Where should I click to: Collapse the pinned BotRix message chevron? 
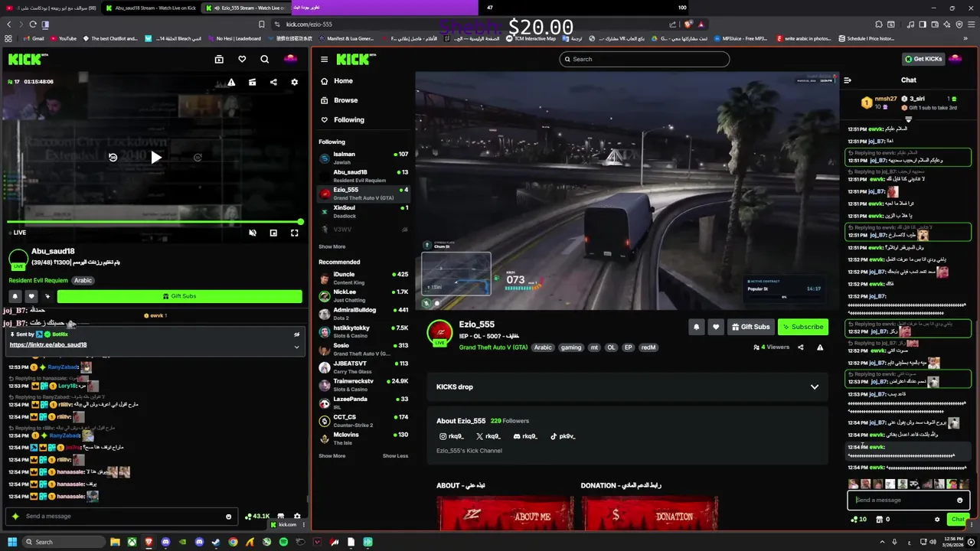(x=296, y=347)
